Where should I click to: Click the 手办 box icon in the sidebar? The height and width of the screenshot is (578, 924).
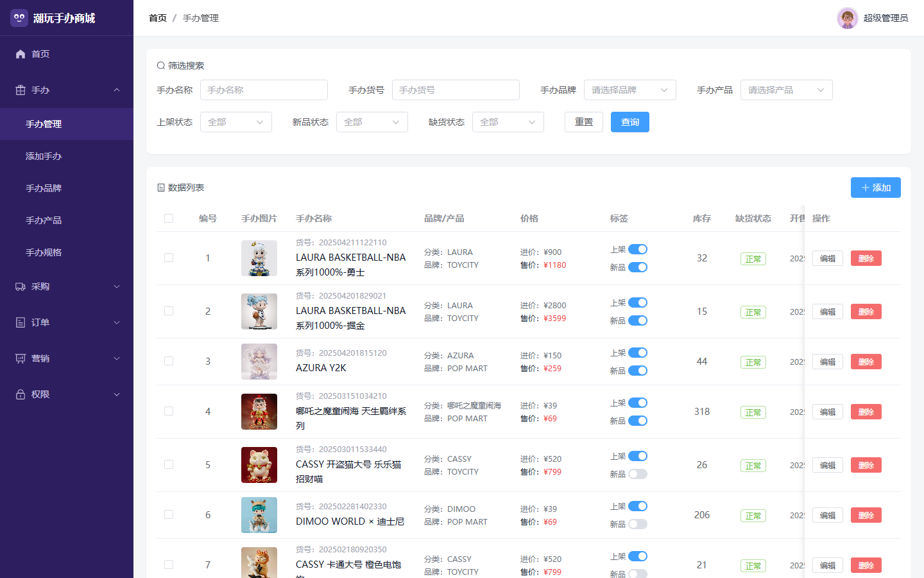point(21,90)
